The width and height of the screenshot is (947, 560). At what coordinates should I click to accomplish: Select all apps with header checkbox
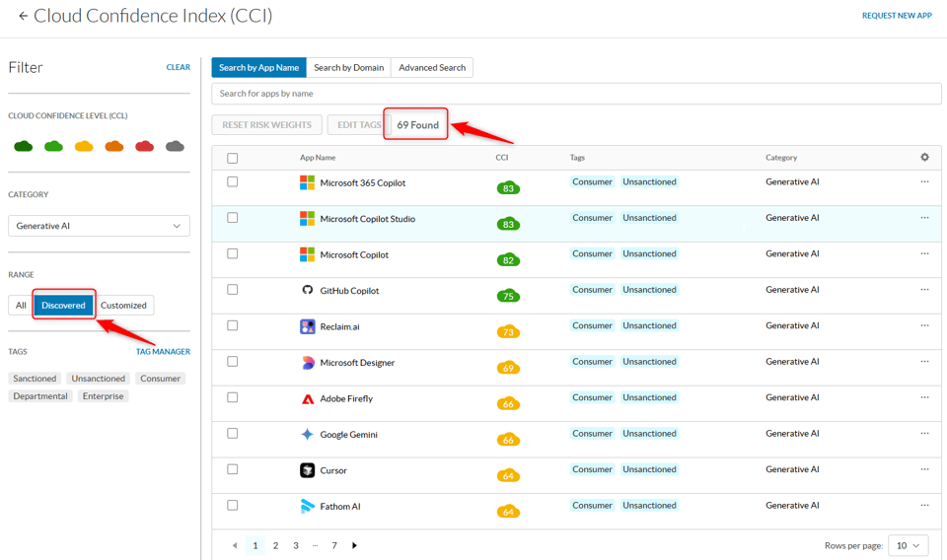(x=233, y=158)
